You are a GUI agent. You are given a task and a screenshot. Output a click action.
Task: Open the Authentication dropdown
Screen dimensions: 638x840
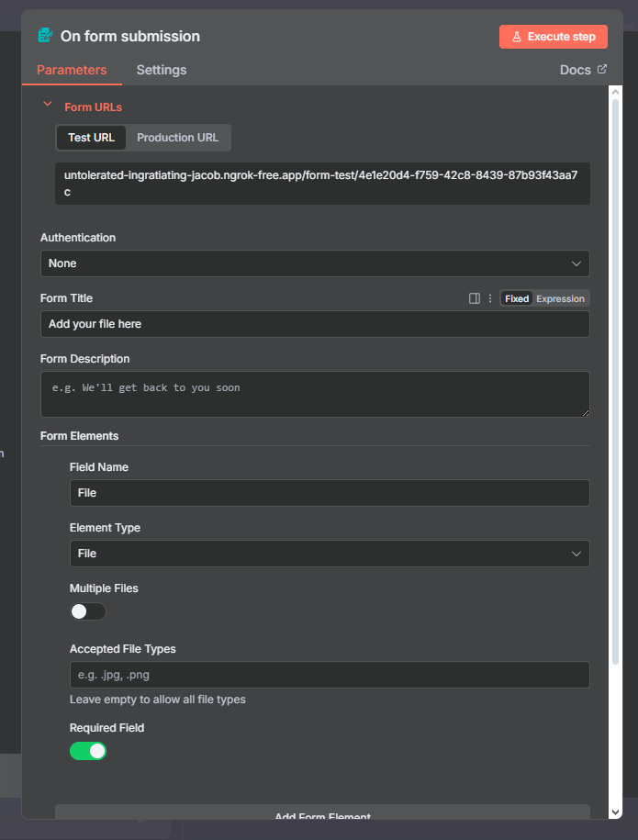tap(315, 263)
